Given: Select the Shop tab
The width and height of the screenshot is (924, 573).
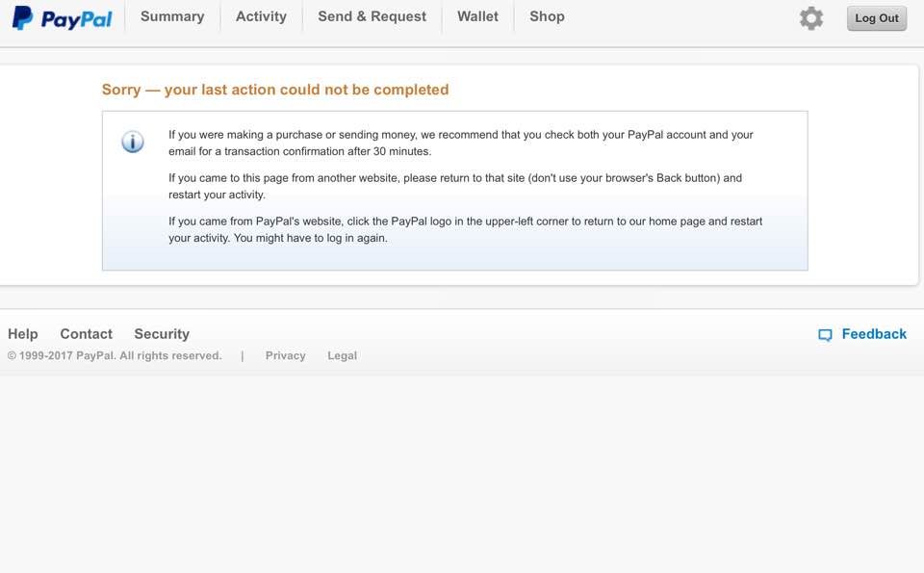Looking at the screenshot, I should pyautogui.click(x=547, y=16).
